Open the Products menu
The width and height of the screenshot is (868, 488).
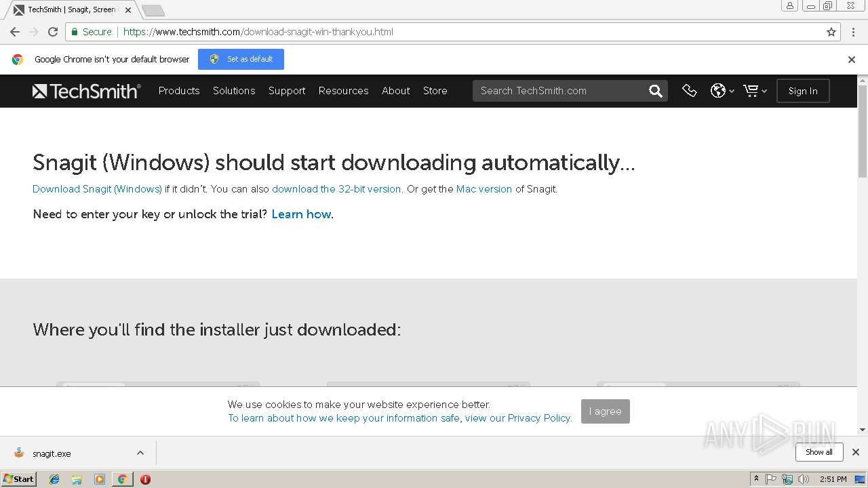(179, 91)
